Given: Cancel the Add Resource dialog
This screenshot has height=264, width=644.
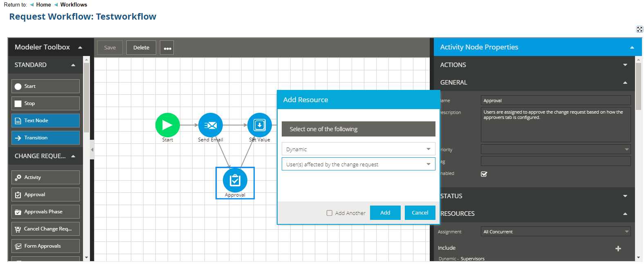Looking at the screenshot, I should pos(420,213).
